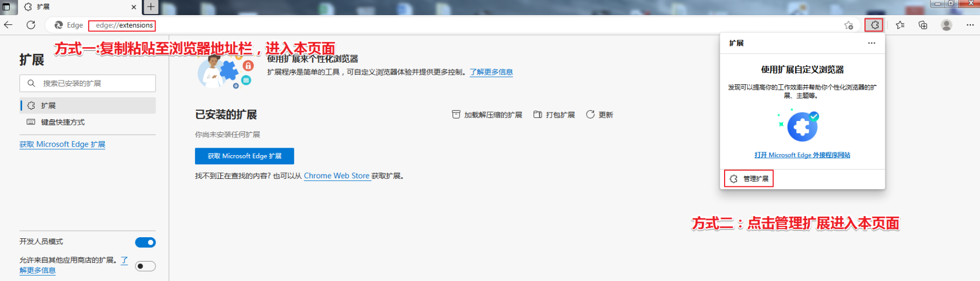Click the search magnifier icon in sidebar
This screenshot has width=980, height=281.
pyautogui.click(x=31, y=83)
